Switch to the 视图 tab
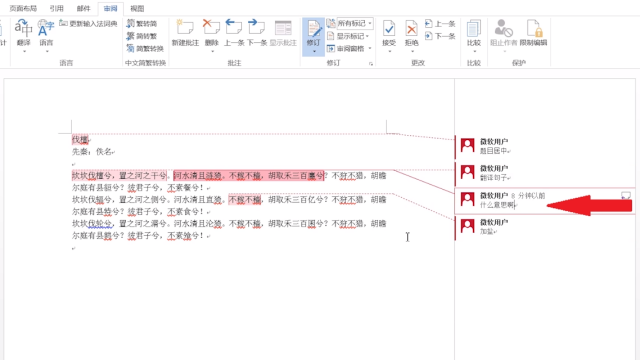Screen dimensions: 640x360 [x=137, y=9]
